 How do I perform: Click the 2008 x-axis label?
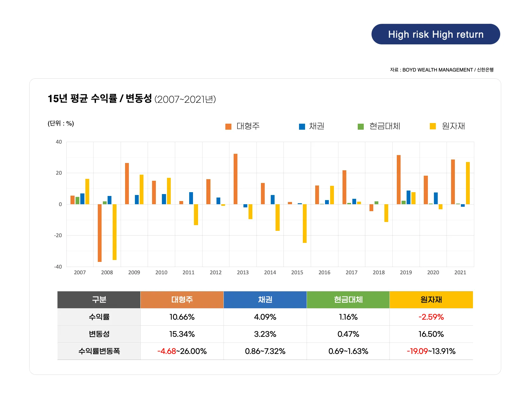point(107,272)
